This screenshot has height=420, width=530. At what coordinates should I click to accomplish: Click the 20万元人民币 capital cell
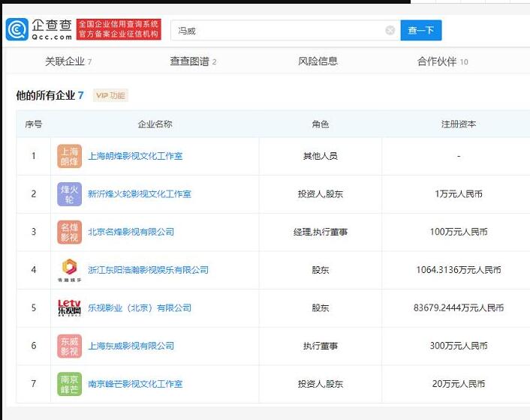[459, 384]
